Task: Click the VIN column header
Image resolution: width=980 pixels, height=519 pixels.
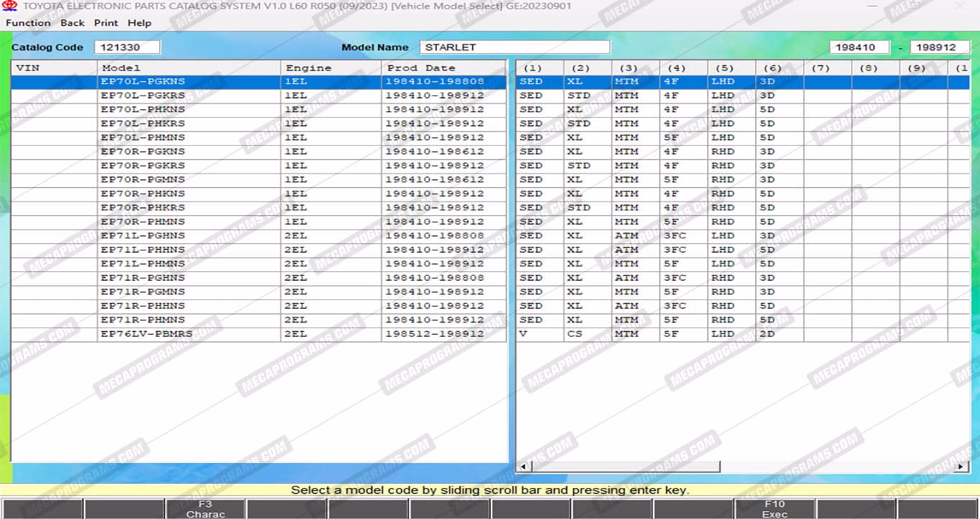Action: coord(28,68)
